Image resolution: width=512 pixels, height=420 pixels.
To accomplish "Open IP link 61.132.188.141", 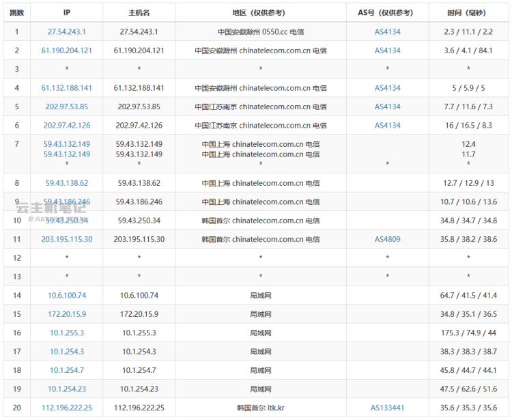I will pos(67,88).
